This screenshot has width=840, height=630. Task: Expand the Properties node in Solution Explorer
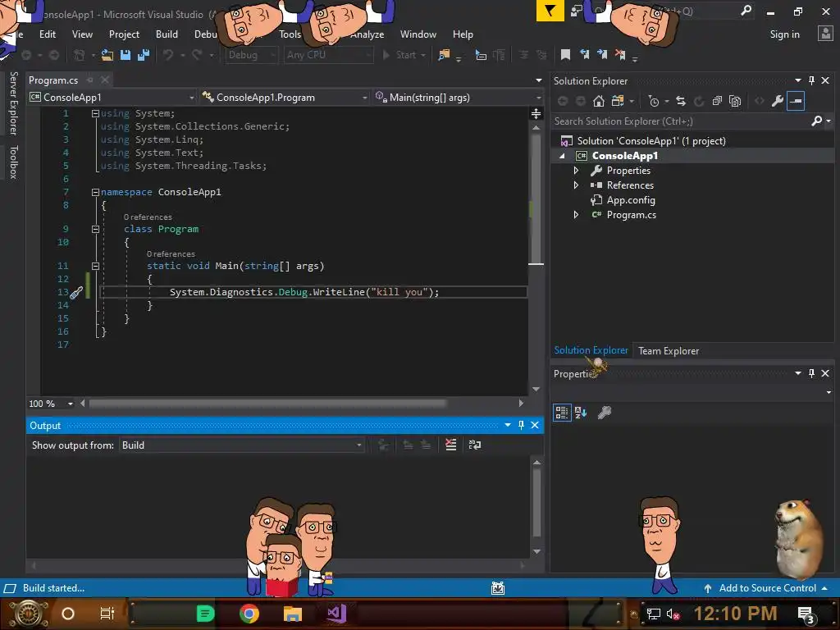click(x=576, y=171)
